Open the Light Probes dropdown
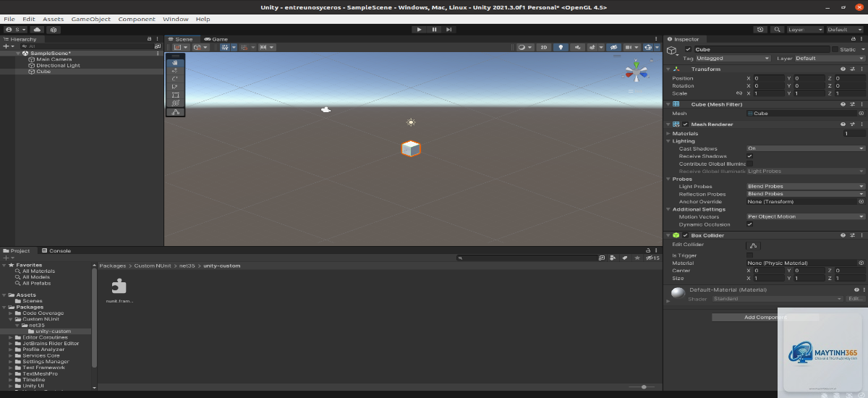Image resolution: width=868 pixels, height=398 pixels. tap(806, 187)
